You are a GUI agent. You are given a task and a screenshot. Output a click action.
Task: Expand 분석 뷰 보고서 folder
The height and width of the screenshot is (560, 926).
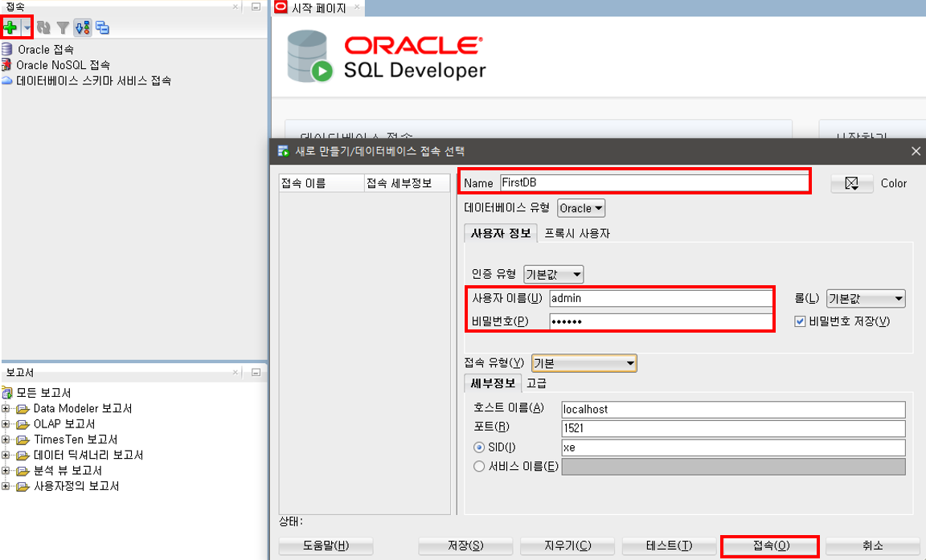coord(6,470)
